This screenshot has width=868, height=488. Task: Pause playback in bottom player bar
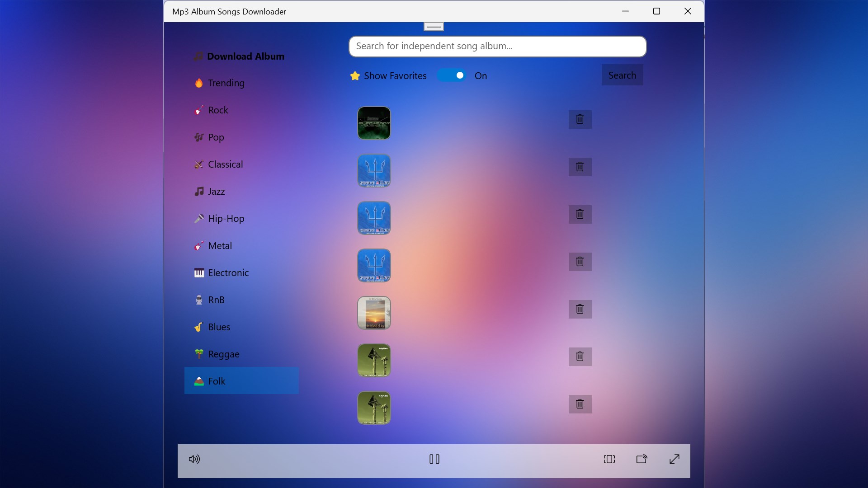click(x=434, y=459)
